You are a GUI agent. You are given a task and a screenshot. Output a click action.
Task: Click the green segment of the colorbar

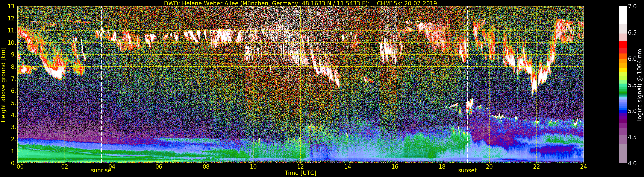[623, 90]
